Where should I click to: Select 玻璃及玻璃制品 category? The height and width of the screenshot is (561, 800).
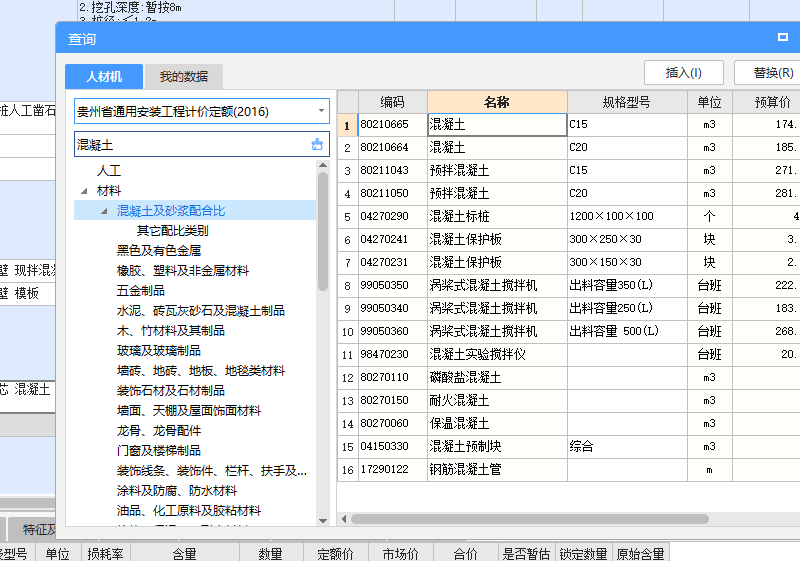(159, 350)
